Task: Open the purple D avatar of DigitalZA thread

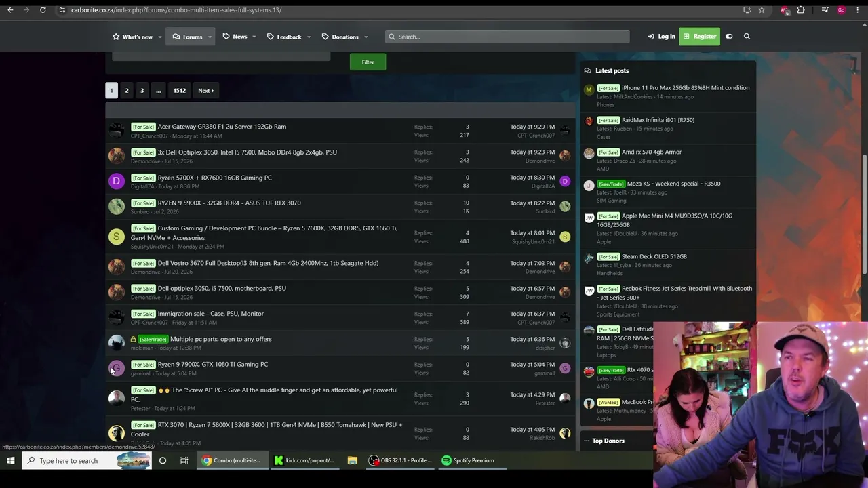Action: click(x=117, y=181)
